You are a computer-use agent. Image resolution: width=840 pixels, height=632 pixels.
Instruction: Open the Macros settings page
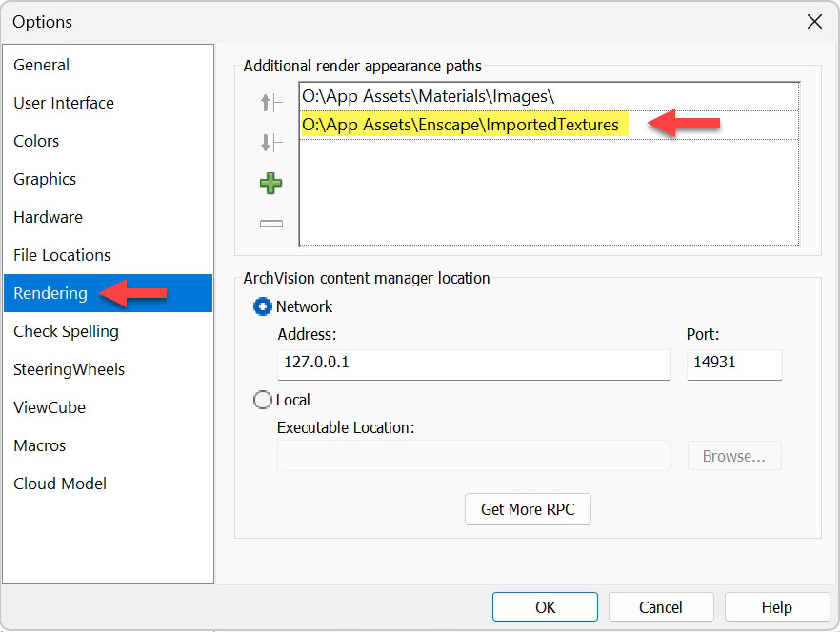pyautogui.click(x=39, y=445)
